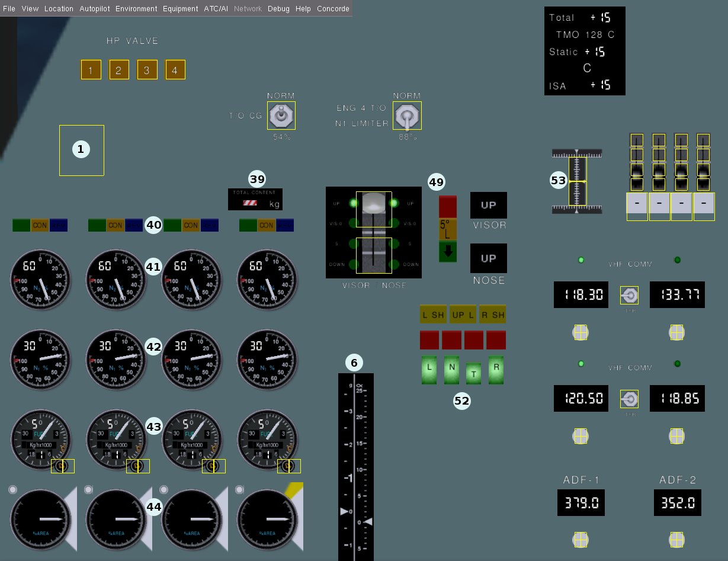This screenshot has height=561, width=728.
Task: Open the Equipment menu
Action: pyautogui.click(x=180, y=9)
